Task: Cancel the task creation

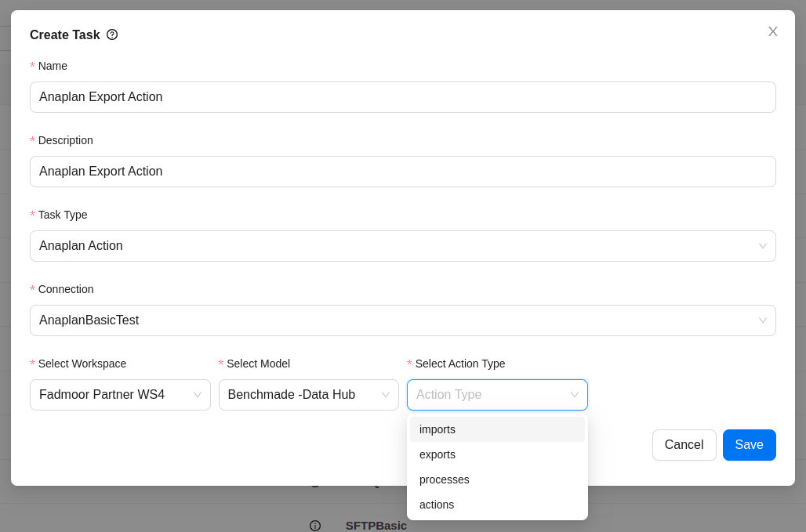Action: coord(684,445)
